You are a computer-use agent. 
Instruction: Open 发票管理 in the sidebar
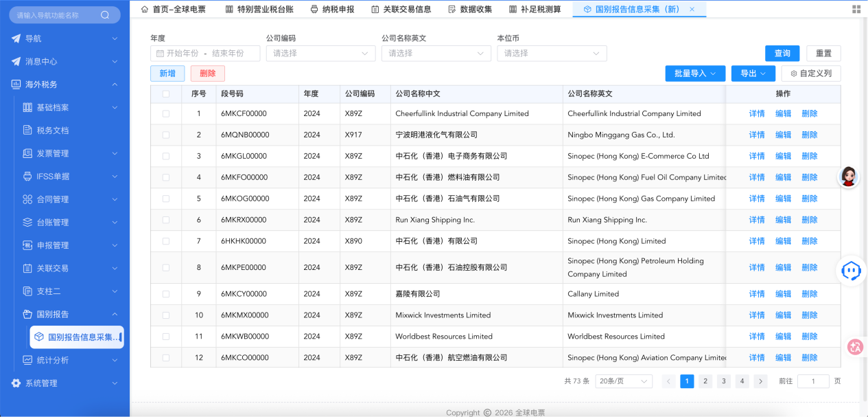52,153
